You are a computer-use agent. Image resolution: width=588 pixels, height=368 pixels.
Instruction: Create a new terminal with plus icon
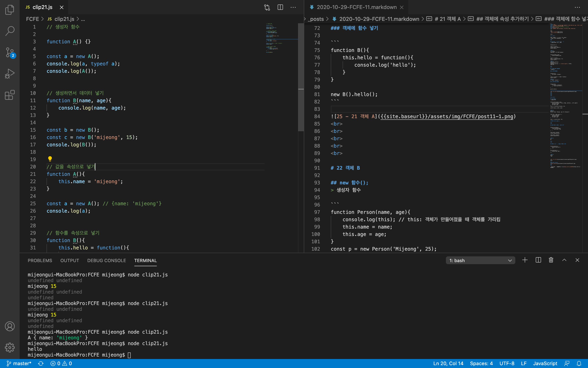(525, 260)
